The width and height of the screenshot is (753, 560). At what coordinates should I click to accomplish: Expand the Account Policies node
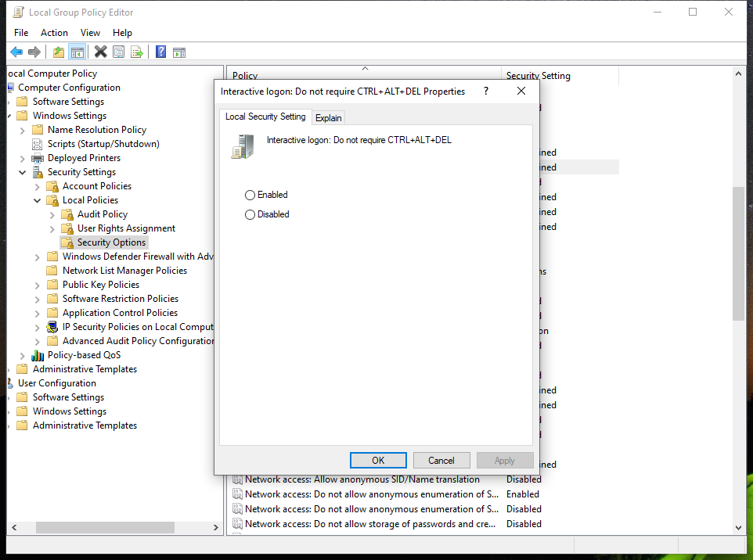37,187
